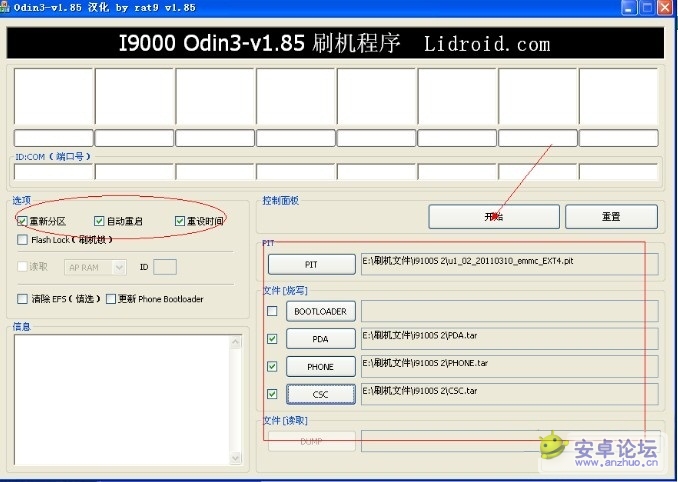
Task: Click the PDA.tar path field
Action: click(510, 339)
